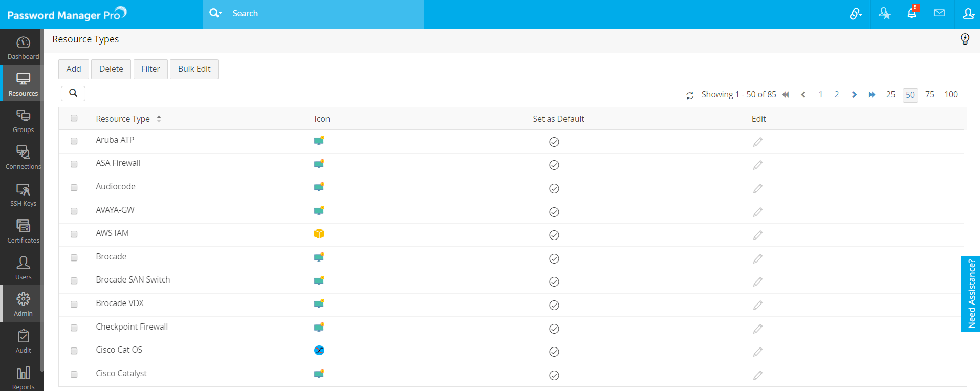The image size is (980, 391).
Task: Click the table search magnifier icon
Action: 73,93
